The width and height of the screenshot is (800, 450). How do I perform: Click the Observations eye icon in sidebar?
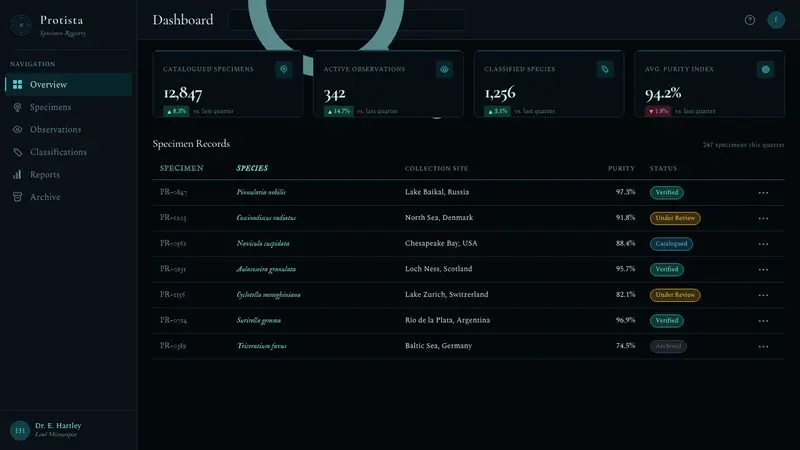coord(17,130)
